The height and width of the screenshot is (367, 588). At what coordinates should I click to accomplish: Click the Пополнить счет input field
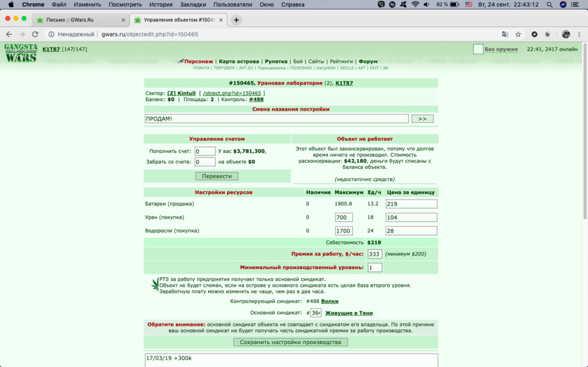(205, 152)
